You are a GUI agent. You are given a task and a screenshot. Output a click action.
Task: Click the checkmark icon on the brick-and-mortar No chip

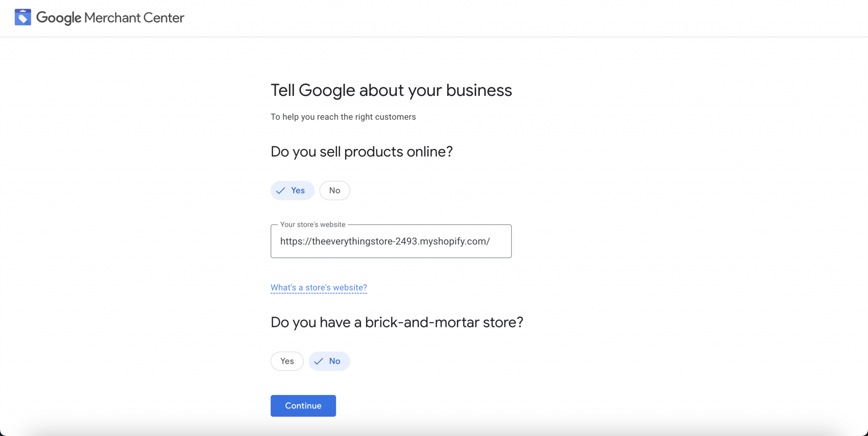[319, 361]
